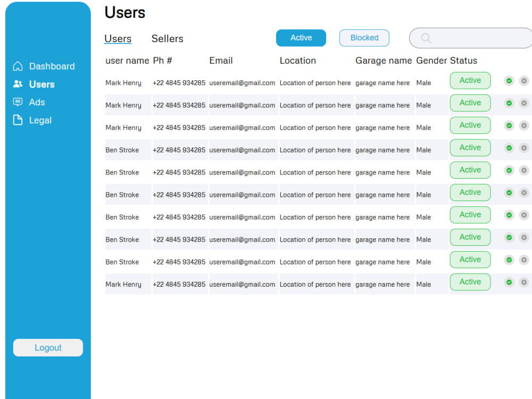
Task: Switch to the underlined Users tab
Action: 118,39
